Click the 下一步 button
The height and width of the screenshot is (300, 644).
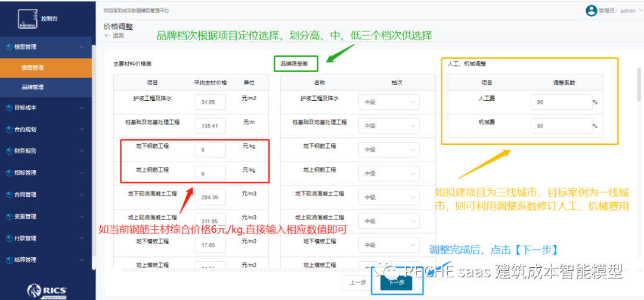click(x=396, y=283)
